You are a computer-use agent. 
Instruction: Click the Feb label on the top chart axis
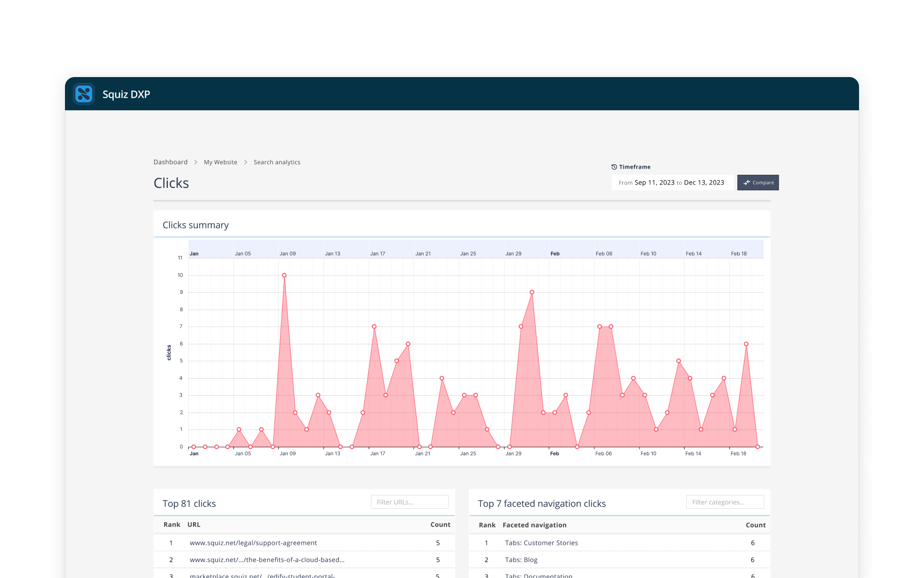(555, 253)
